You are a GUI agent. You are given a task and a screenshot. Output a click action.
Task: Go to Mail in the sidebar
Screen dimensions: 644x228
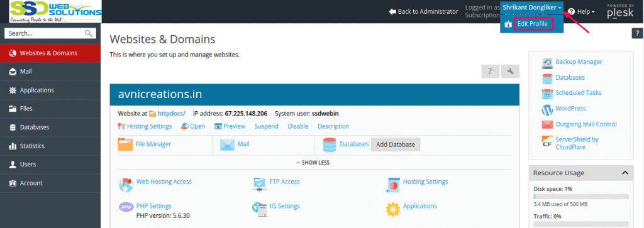50,72
